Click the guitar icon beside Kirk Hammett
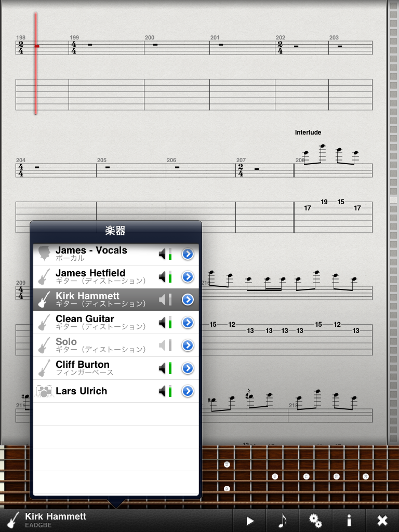 click(44, 299)
